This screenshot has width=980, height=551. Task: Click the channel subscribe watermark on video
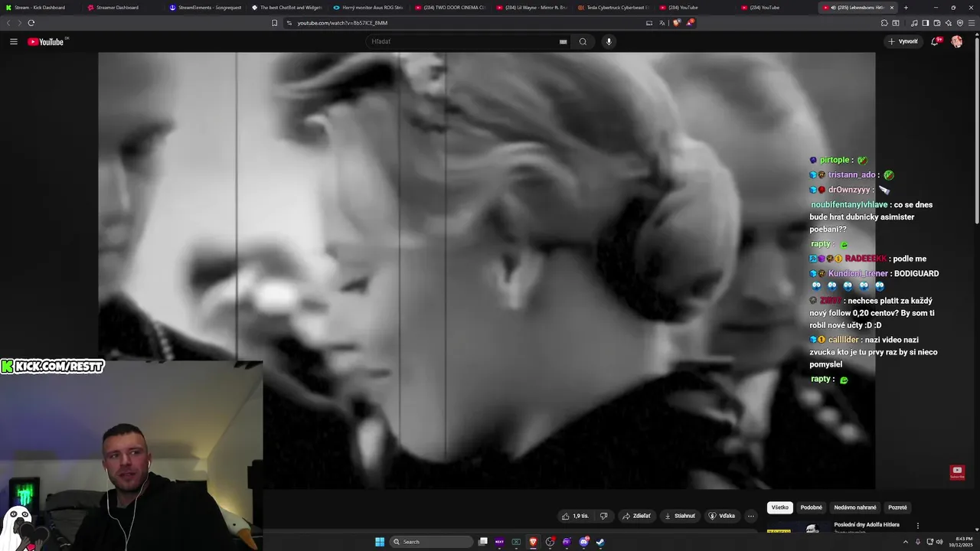tap(957, 471)
